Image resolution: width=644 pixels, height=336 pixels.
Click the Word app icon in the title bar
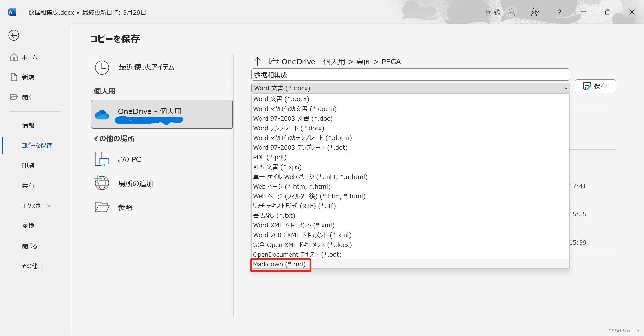[x=12, y=12]
